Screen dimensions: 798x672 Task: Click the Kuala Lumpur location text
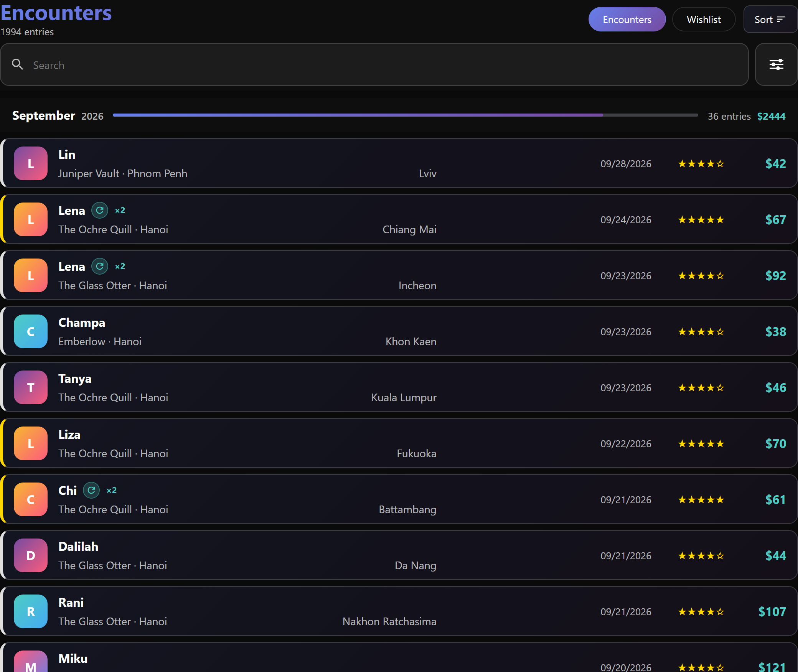404,397
